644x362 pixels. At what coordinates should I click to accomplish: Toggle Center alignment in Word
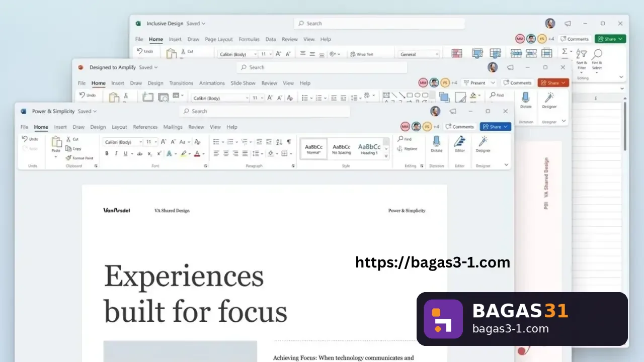(226, 153)
